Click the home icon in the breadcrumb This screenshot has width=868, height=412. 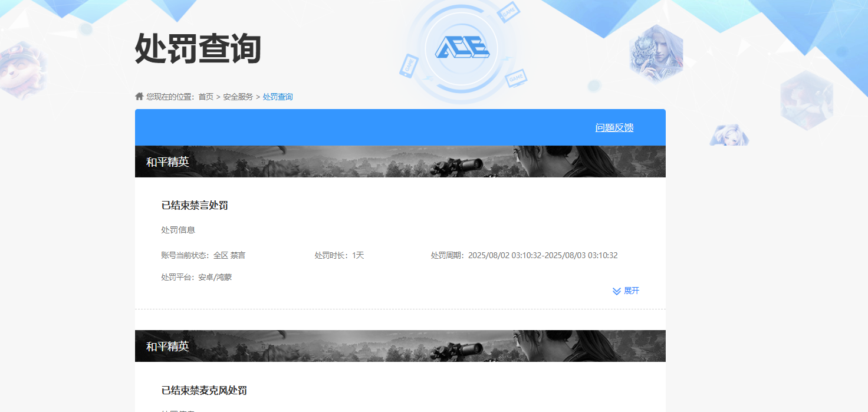(x=139, y=96)
